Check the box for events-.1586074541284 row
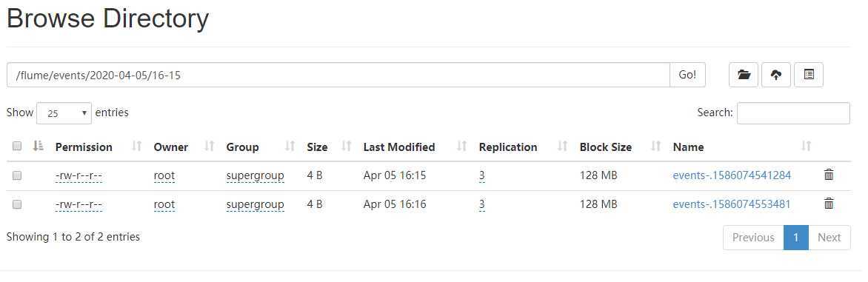868x282 pixels. click(x=17, y=175)
